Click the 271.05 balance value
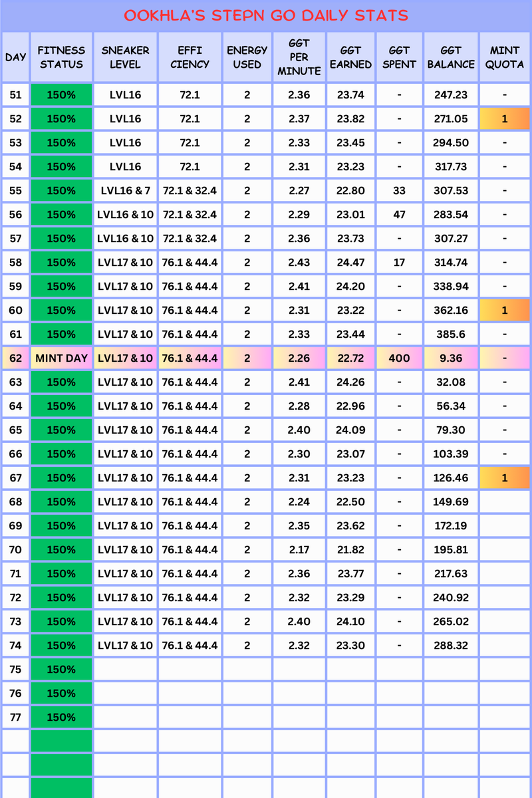 pos(451,119)
